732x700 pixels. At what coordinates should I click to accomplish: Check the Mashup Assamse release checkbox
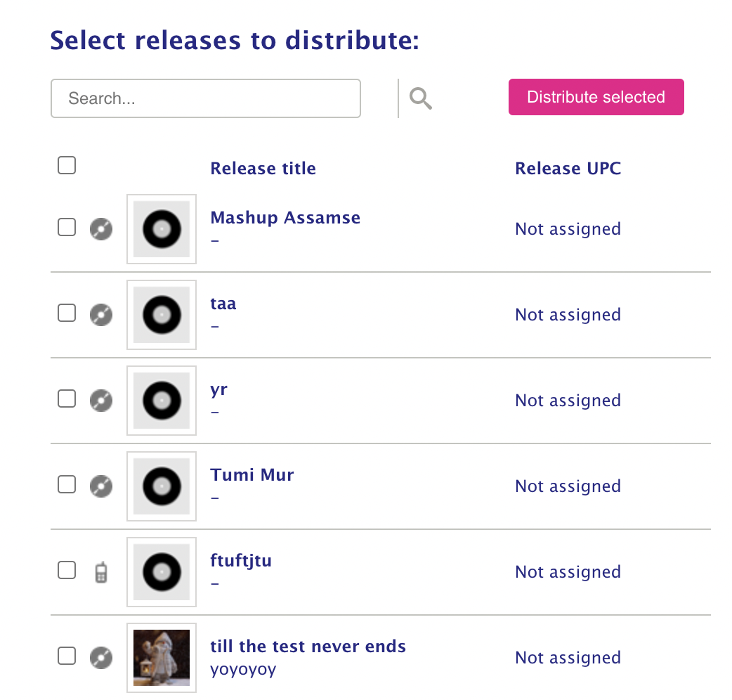[67, 227]
